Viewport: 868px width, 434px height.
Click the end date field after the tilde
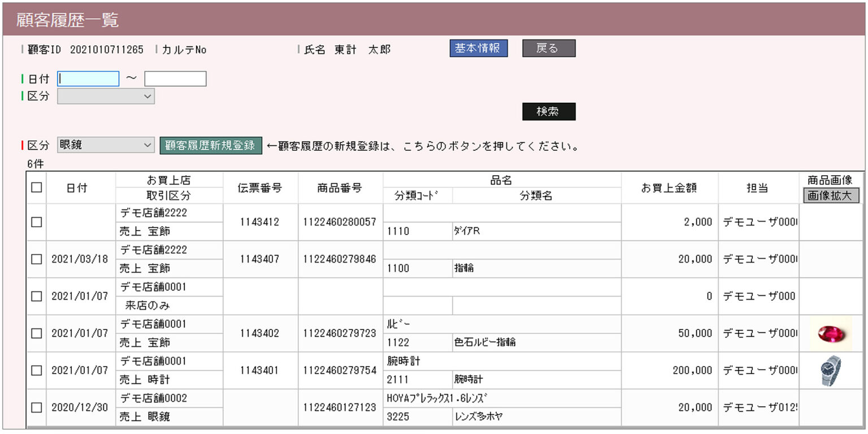click(175, 78)
